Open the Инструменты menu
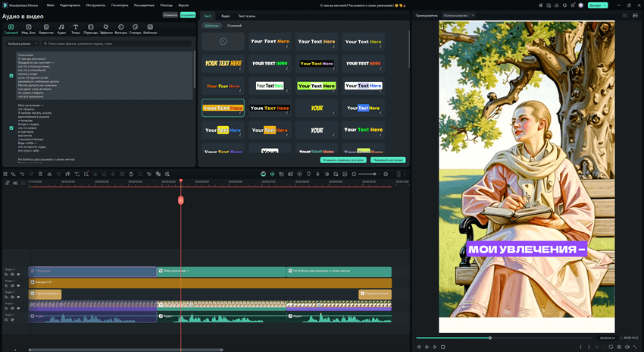644x352 pixels. pyautogui.click(x=95, y=5)
